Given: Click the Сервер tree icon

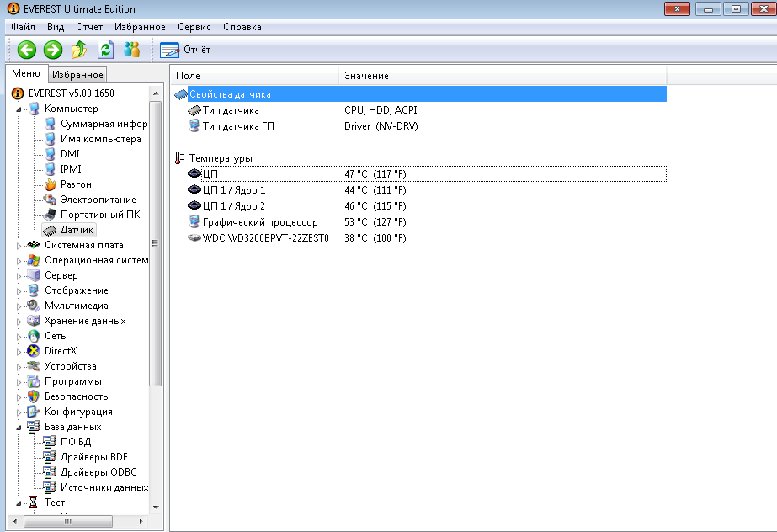Looking at the screenshot, I should 34,275.
